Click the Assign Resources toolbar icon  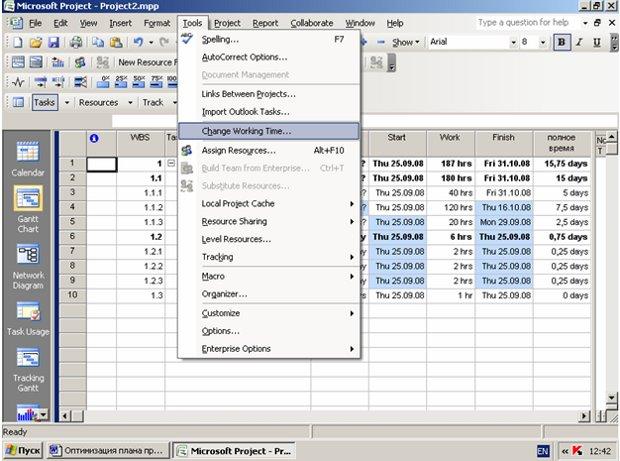[x=80, y=62]
